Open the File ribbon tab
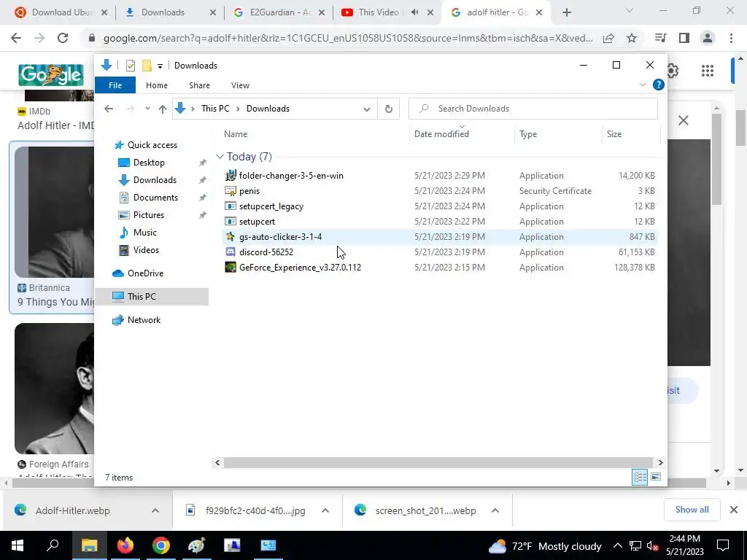Viewport: 747px width, 560px height. pyautogui.click(x=115, y=85)
